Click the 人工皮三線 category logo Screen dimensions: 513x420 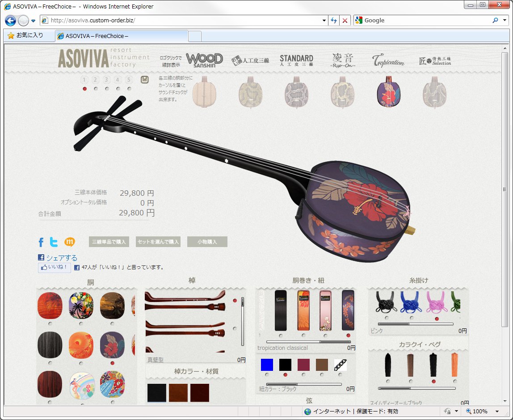click(250, 60)
